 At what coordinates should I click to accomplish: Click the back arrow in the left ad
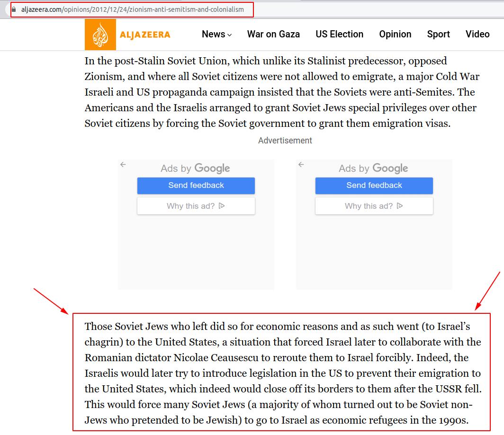(x=123, y=165)
